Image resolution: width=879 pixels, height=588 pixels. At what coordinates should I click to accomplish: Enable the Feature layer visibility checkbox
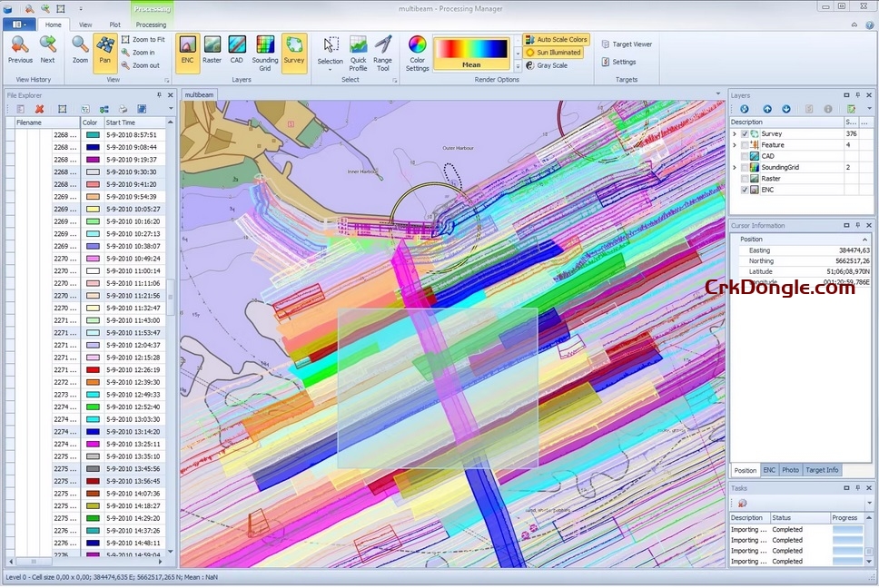coord(744,145)
